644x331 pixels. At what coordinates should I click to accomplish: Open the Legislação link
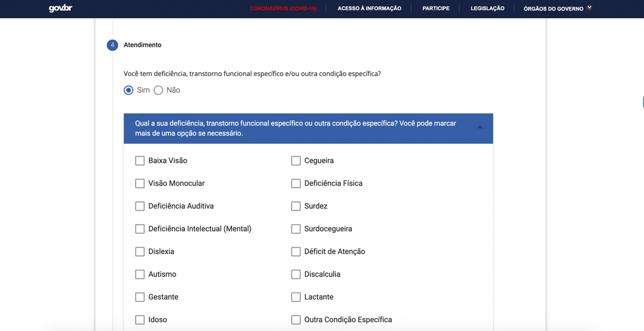487,9
